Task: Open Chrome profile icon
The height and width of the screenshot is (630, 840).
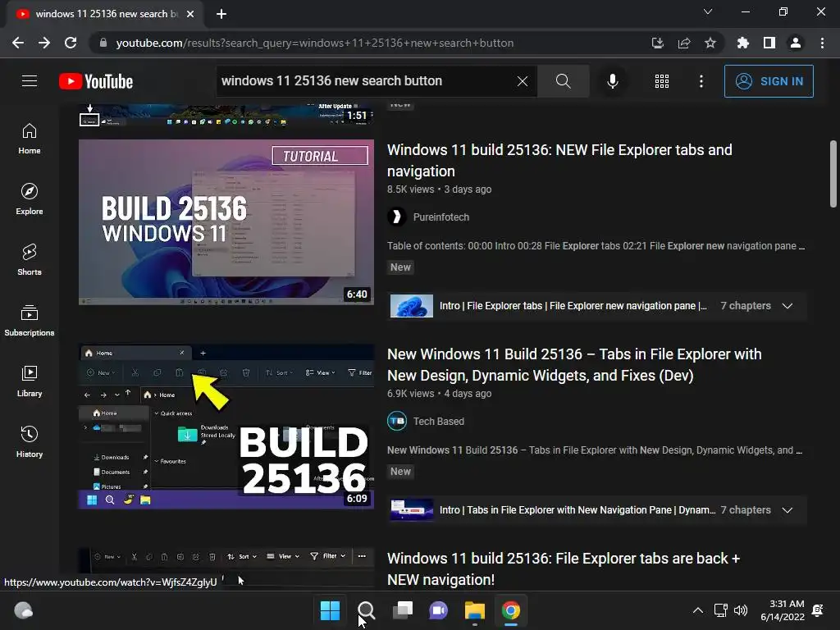Action: pos(796,43)
